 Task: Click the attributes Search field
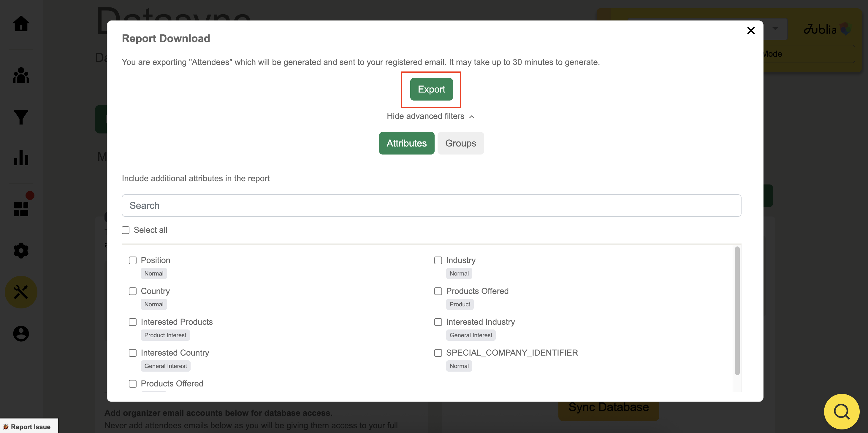point(431,206)
